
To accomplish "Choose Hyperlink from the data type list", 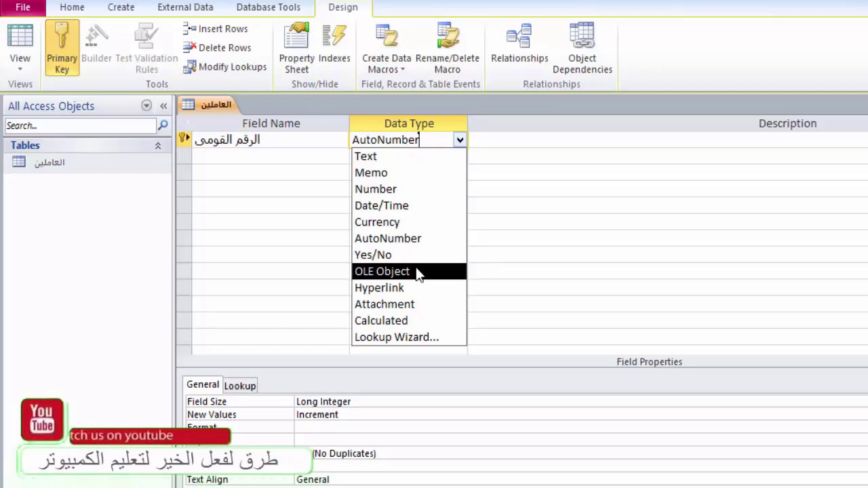I will point(379,287).
